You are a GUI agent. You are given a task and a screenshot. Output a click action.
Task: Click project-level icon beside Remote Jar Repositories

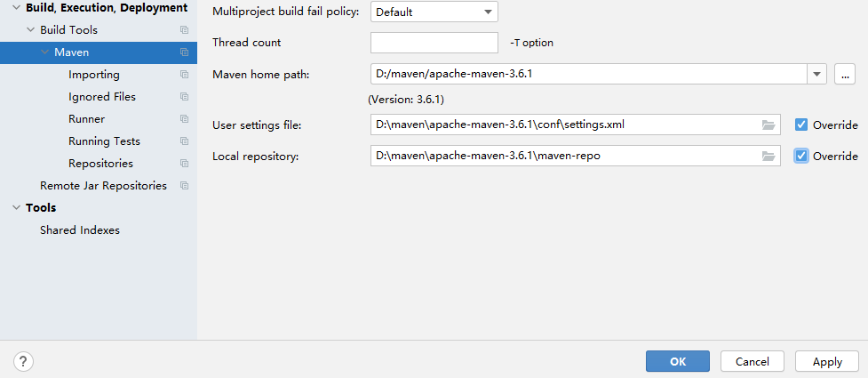[185, 186]
